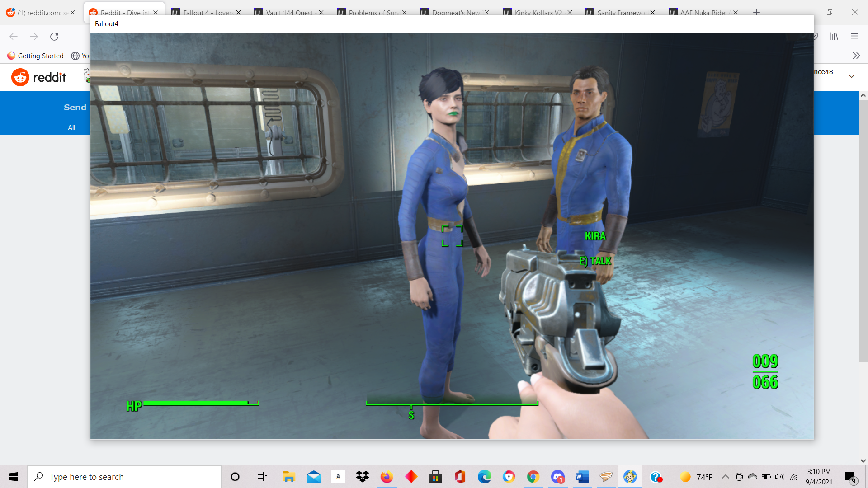Screen dimensions: 868x488
Task: Click the HP health bar
Action: pyautogui.click(x=193, y=405)
